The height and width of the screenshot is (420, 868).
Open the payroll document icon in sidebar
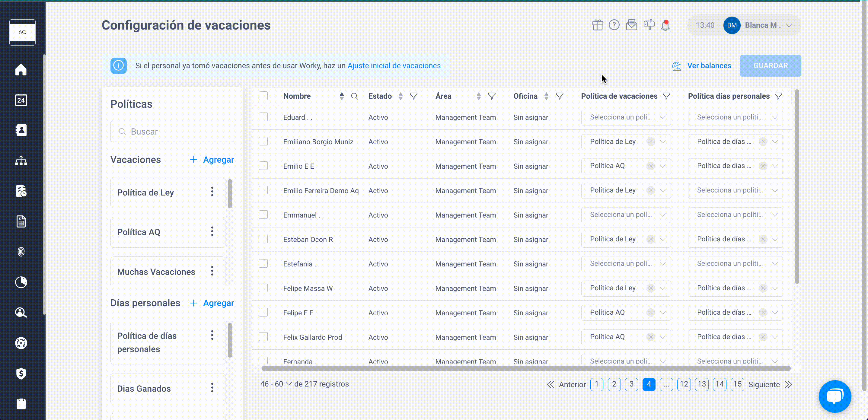tap(21, 221)
